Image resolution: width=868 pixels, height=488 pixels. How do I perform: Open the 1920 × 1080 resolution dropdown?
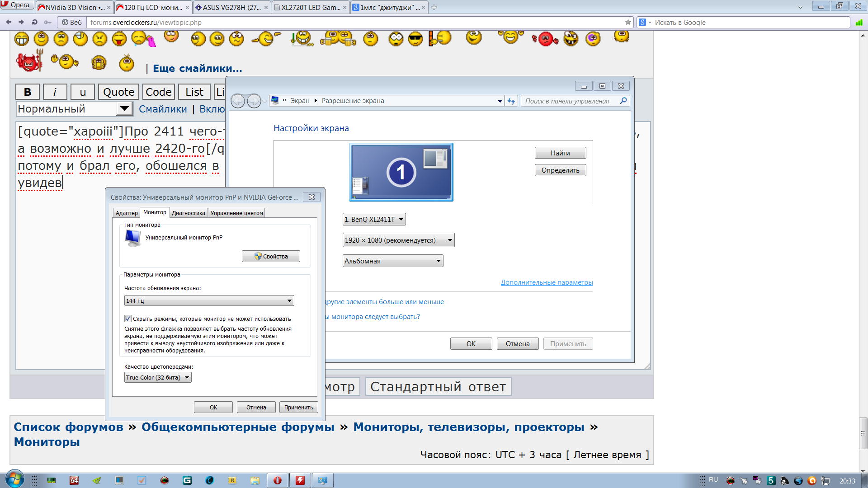click(x=398, y=240)
